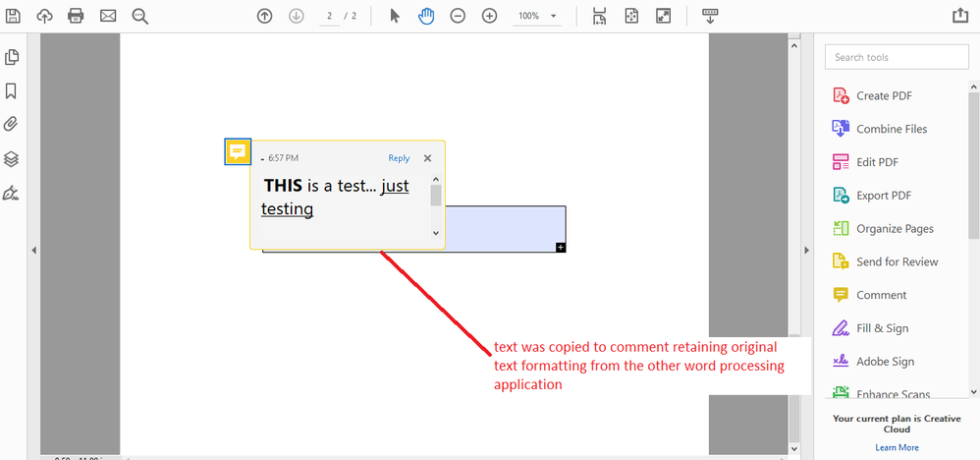The width and height of the screenshot is (980, 460).
Task: Click the zoom out minus icon
Action: [x=459, y=17]
